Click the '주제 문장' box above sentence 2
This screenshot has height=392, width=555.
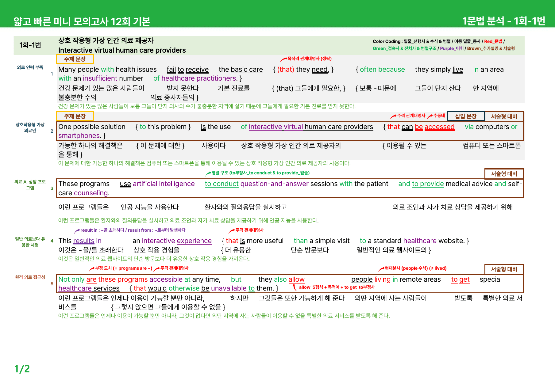point(75,116)
